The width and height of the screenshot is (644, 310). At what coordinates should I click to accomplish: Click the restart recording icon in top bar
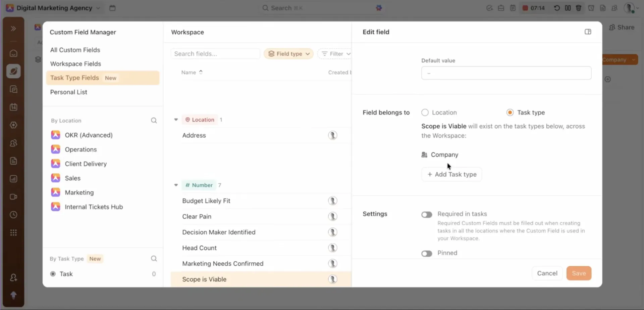[557, 8]
